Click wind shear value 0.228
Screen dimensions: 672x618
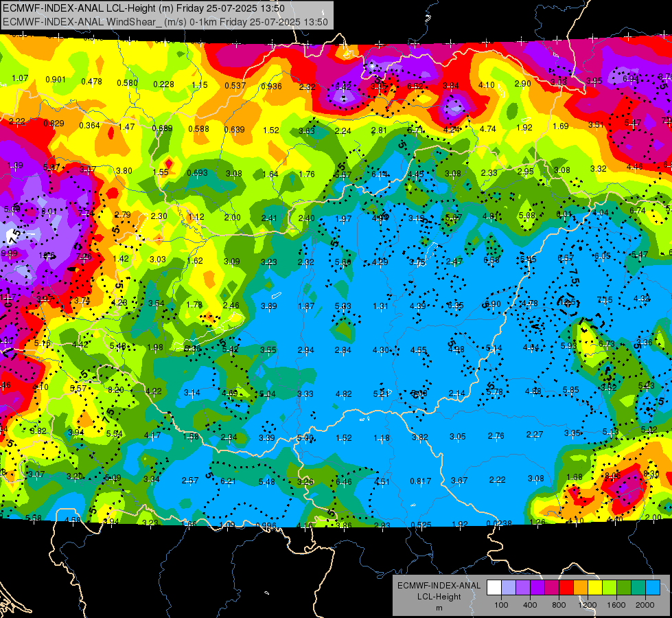[164, 84]
